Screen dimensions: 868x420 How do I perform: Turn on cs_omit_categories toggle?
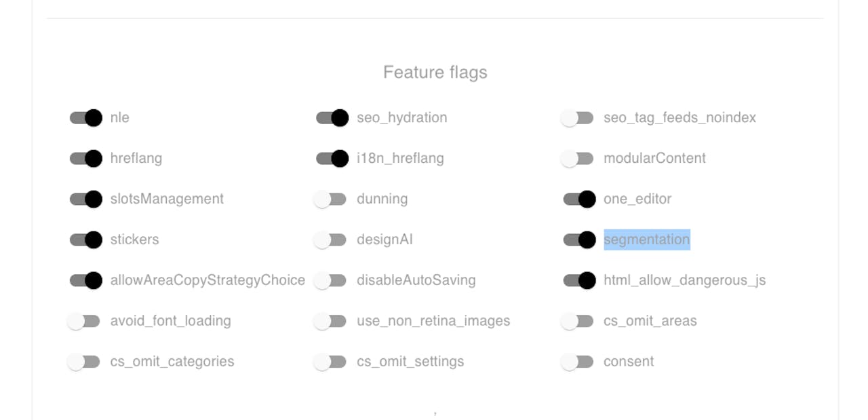pos(84,362)
